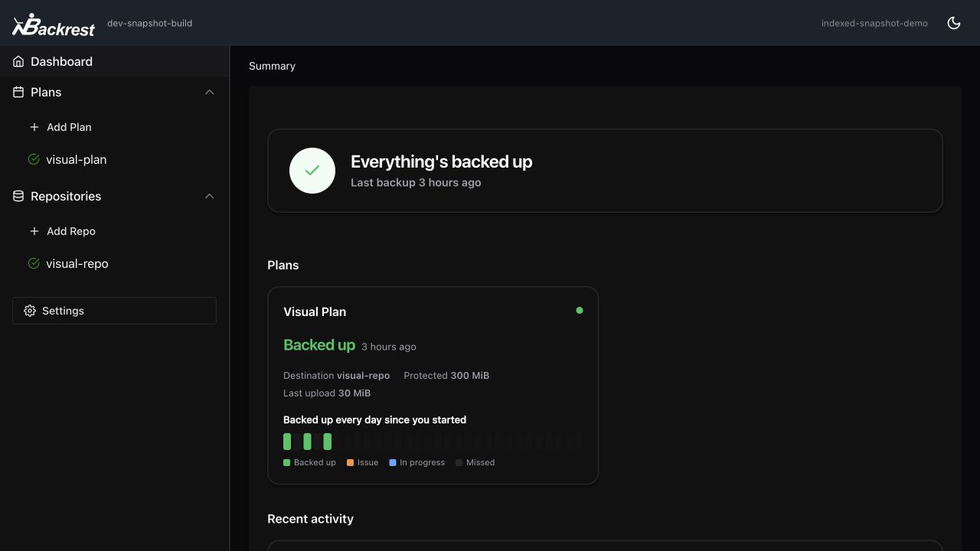Click the Backrest logo in the header
The image size is (980, 551).
(x=54, y=24)
